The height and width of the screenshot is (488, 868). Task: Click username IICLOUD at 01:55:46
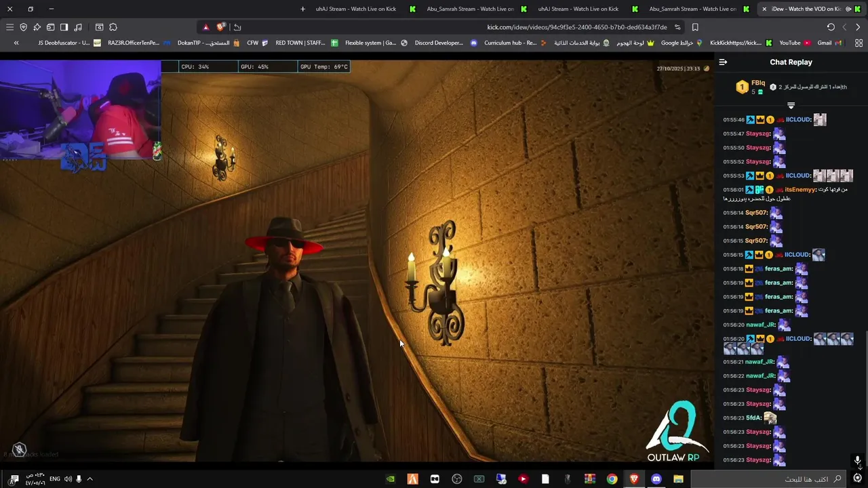[x=798, y=119]
